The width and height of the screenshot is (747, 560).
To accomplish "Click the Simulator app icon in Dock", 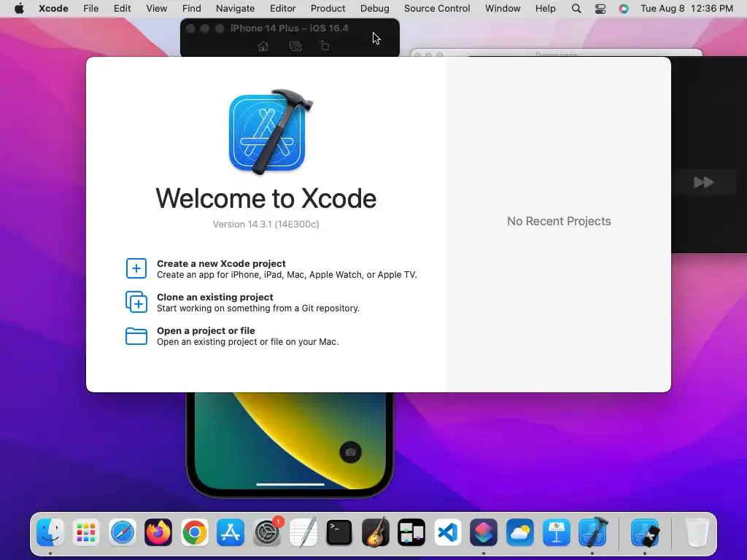I will click(645, 532).
